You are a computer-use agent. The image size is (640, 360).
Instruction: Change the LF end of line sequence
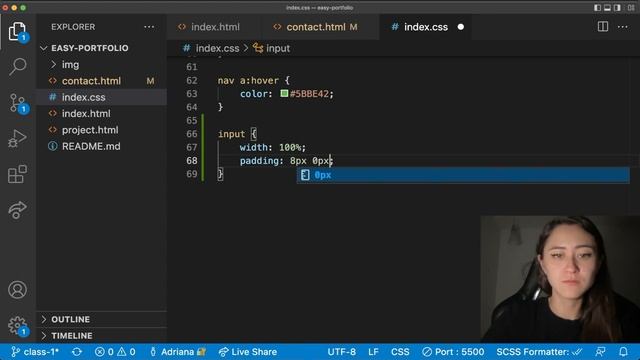click(x=373, y=352)
